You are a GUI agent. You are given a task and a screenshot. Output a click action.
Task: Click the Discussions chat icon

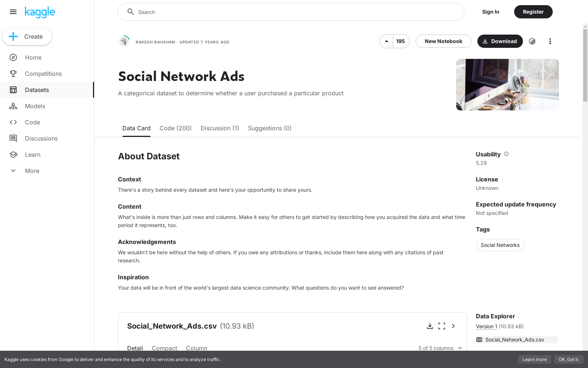pos(13,138)
